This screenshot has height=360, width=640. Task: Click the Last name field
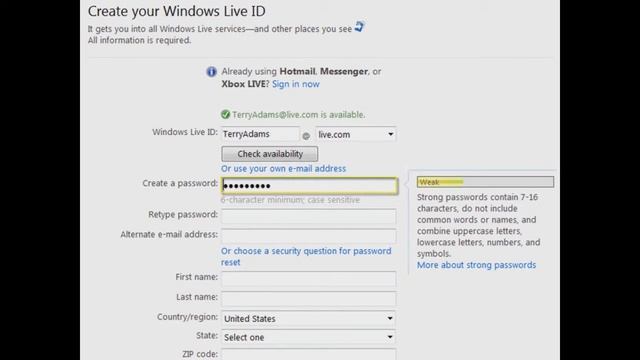pyautogui.click(x=309, y=298)
